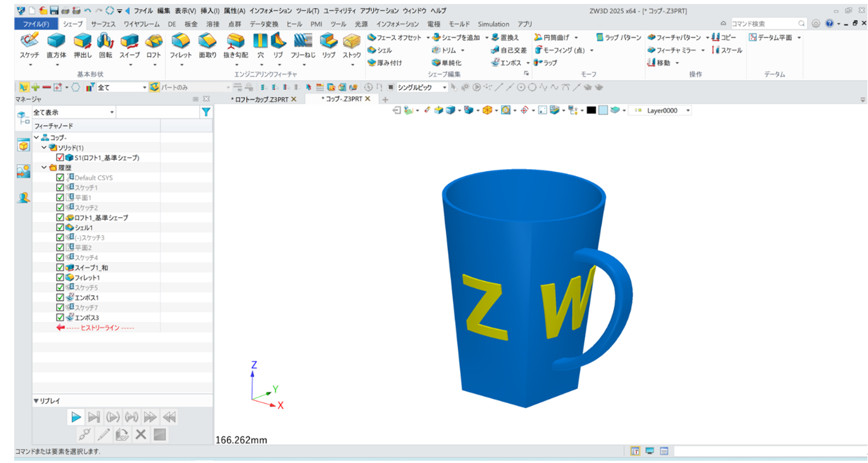Collapse the リプレイ section
Screen dimensions: 868x463
[36, 401]
